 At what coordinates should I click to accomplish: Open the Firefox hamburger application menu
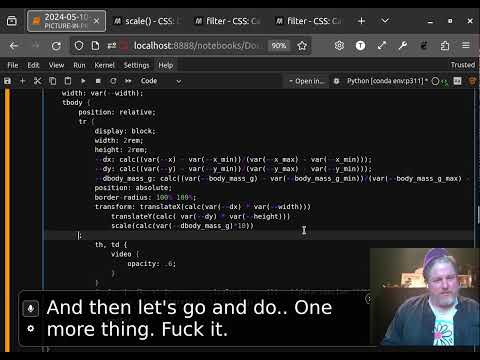[x=466, y=45]
